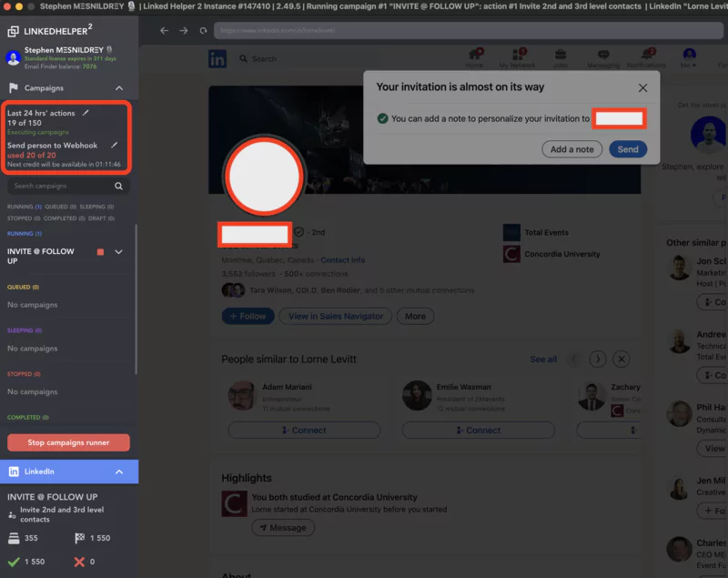This screenshot has width=728, height=578.
Task: Open Concordia University education link
Action: click(x=561, y=255)
